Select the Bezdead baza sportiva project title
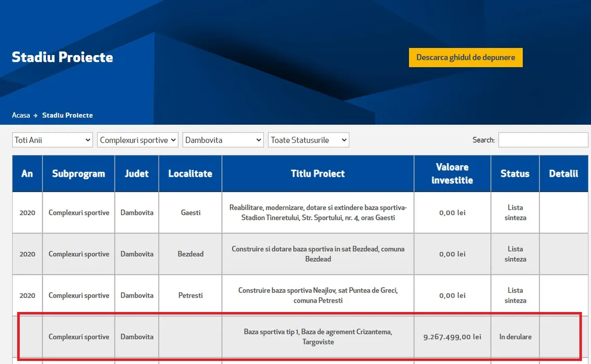 tap(318, 254)
